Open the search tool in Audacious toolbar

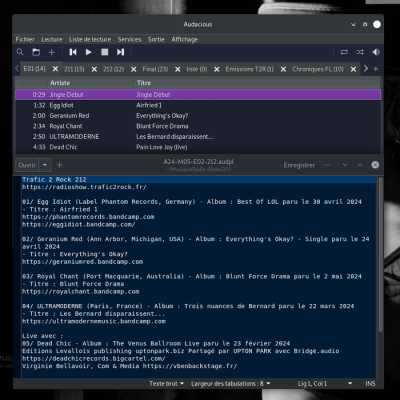20,52
